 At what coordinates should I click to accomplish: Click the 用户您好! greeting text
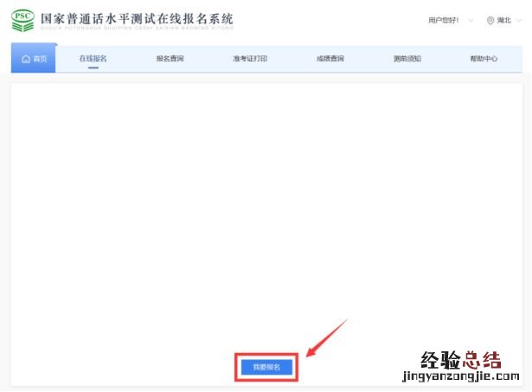[444, 21]
